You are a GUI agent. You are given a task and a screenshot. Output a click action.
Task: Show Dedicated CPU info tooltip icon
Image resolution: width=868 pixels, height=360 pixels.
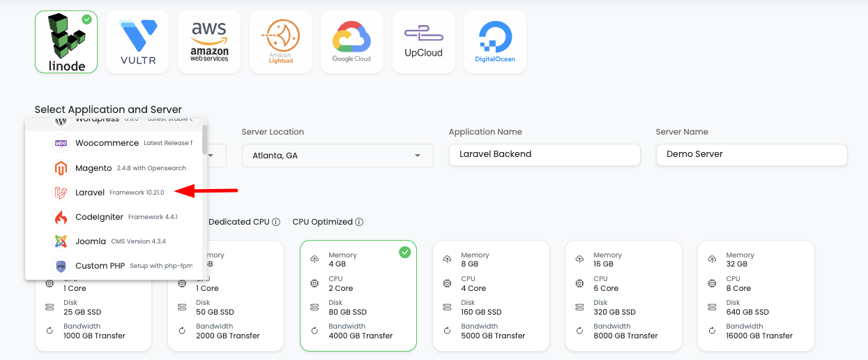[276, 223]
